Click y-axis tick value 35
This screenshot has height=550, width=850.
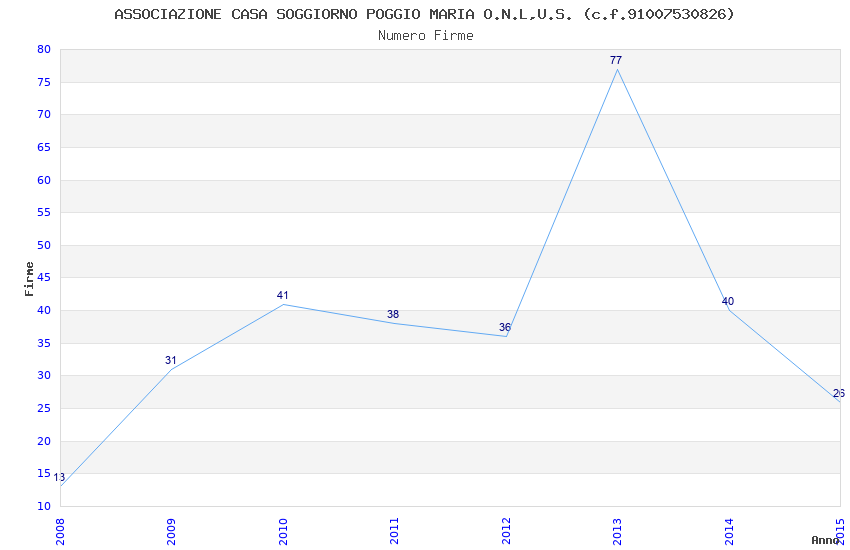pos(44,344)
